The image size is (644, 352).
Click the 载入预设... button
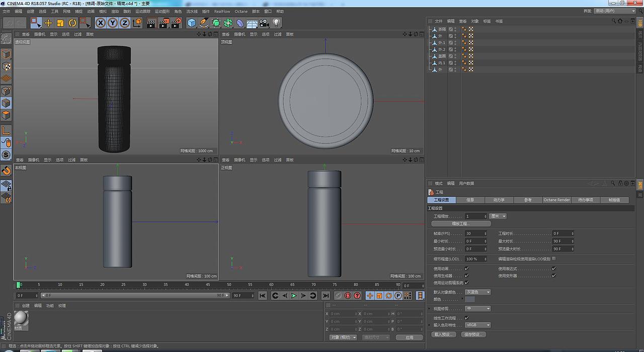tap(444, 334)
